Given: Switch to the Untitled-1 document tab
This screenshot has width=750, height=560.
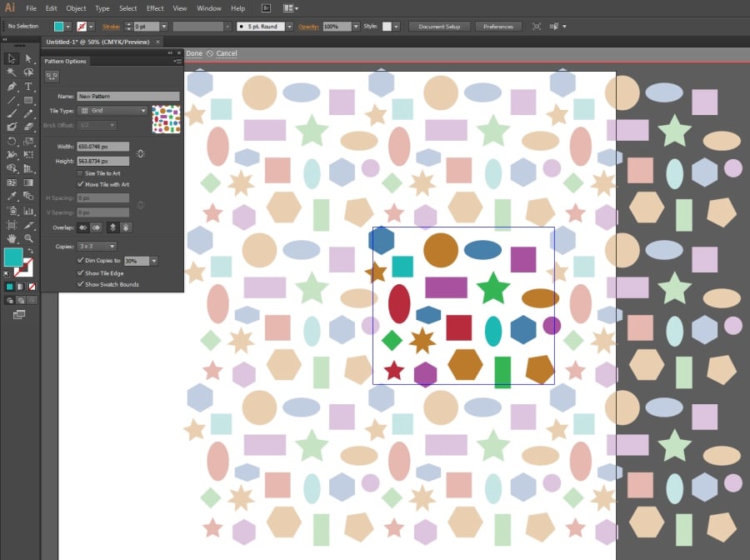Looking at the screenshot, I should click(97, 42).
